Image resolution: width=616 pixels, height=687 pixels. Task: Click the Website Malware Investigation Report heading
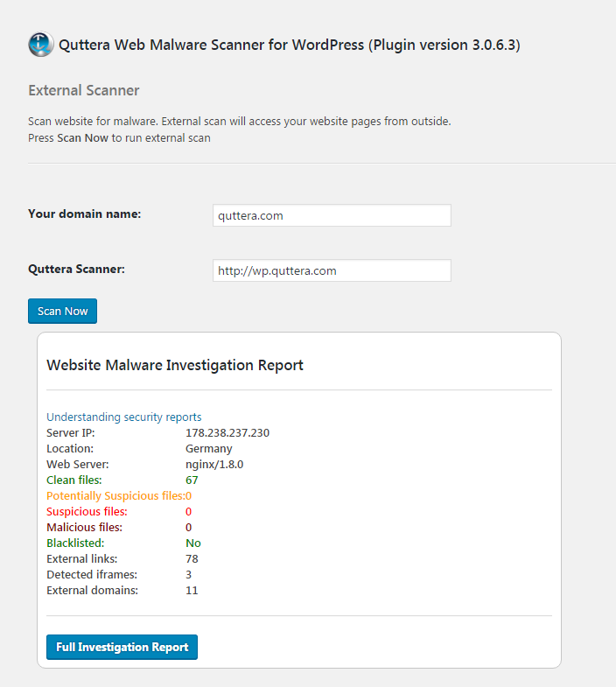tap(175, 365)
